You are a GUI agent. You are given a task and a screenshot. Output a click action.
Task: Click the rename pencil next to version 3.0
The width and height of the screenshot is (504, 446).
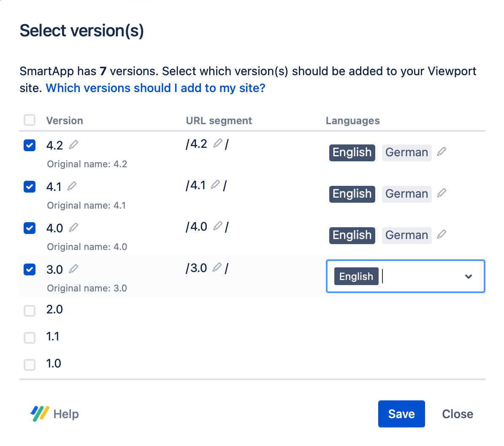73,269
